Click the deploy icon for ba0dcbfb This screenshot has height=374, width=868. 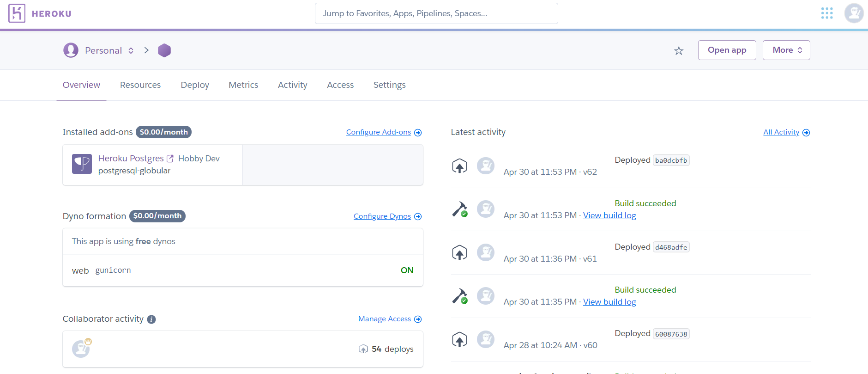459,166
